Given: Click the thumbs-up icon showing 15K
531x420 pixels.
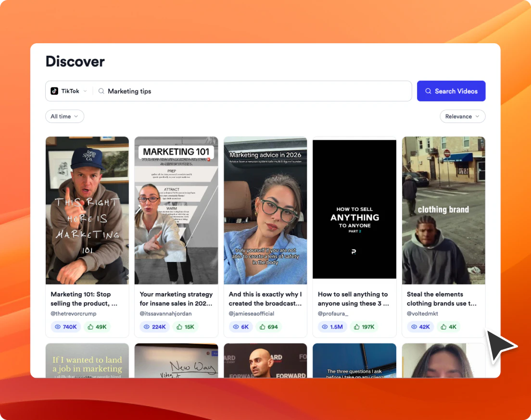Looking at the screenshot, I should [179, 327].
